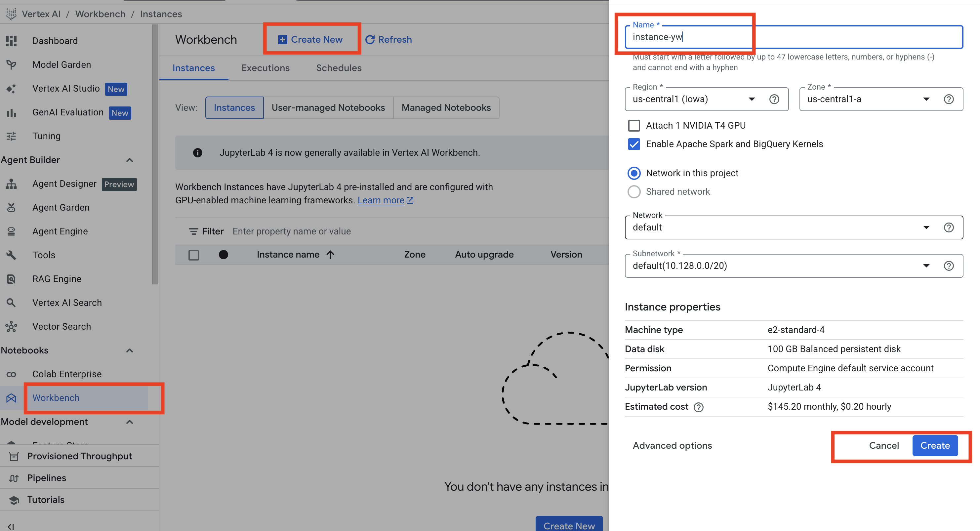Click the blue Create button
This screenshot has height=531, width=980.
tap(935, 445)
